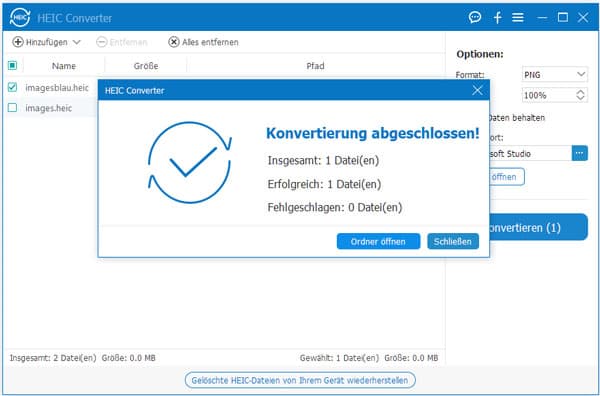The image size is (600, 396).
Task: Click the Fehlgeschlagen: 0 Datei(en) text
Action: 335,208
